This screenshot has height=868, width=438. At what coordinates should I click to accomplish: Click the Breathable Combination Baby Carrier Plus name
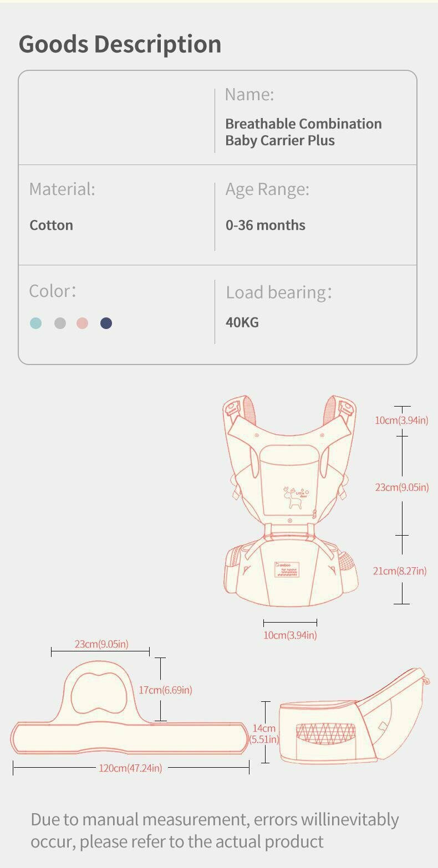coord(303,132)
